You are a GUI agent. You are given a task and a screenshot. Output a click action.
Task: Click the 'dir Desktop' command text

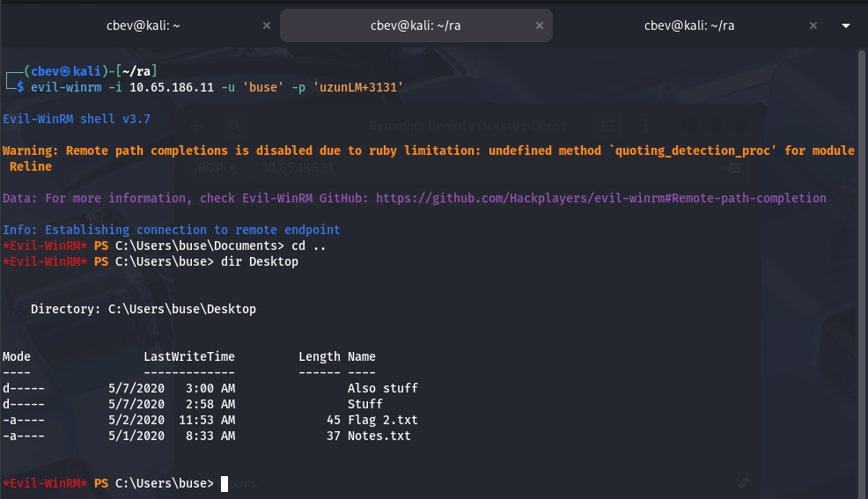tap(260, 261)
